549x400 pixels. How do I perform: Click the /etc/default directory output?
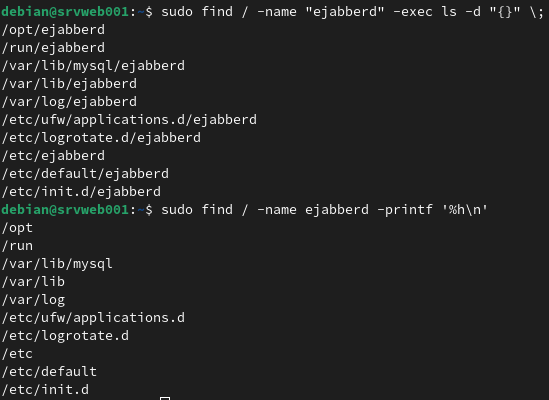click(x=49, y=372)
